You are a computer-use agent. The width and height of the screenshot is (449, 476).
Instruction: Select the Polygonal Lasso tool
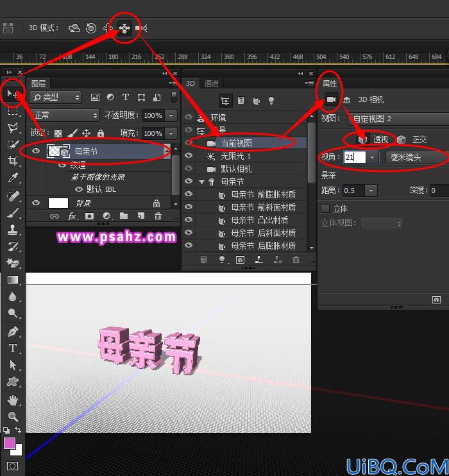tap(12, 128)
